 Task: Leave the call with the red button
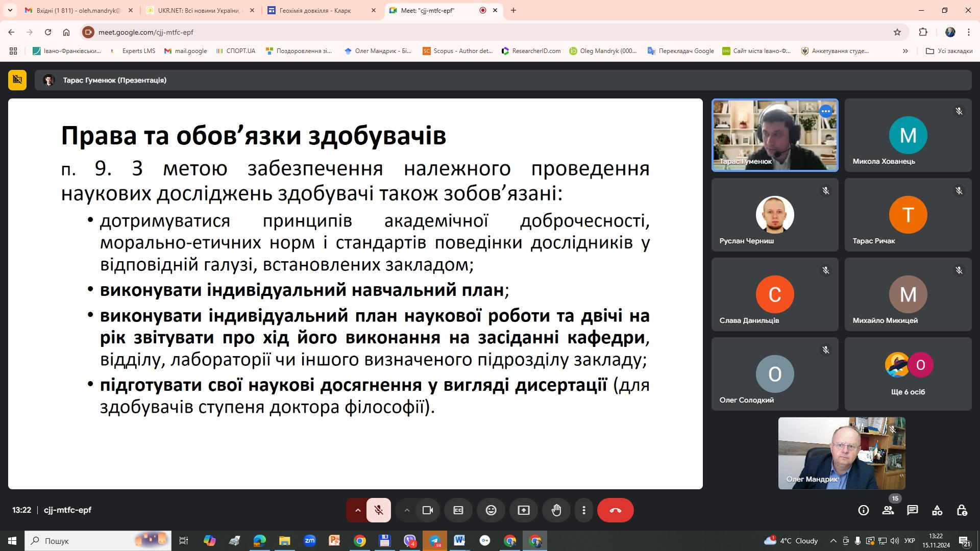(615, 510)
